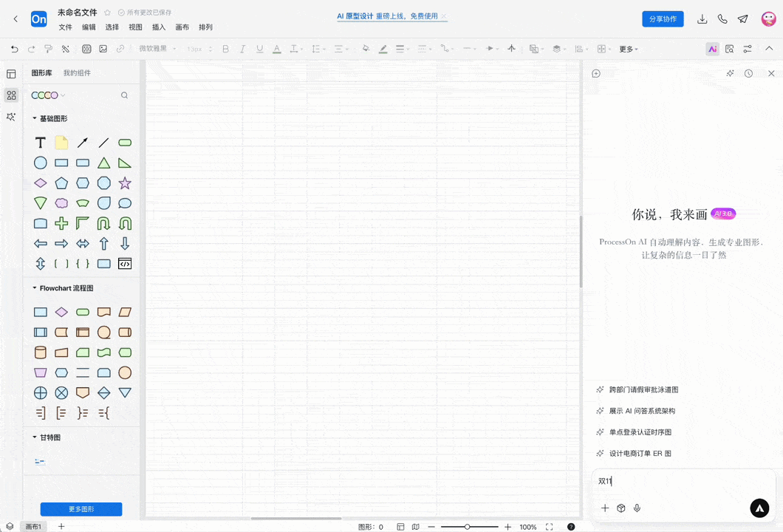Open the fill color bucket
This screenshot has width=783, height=532.
[366, 49]
